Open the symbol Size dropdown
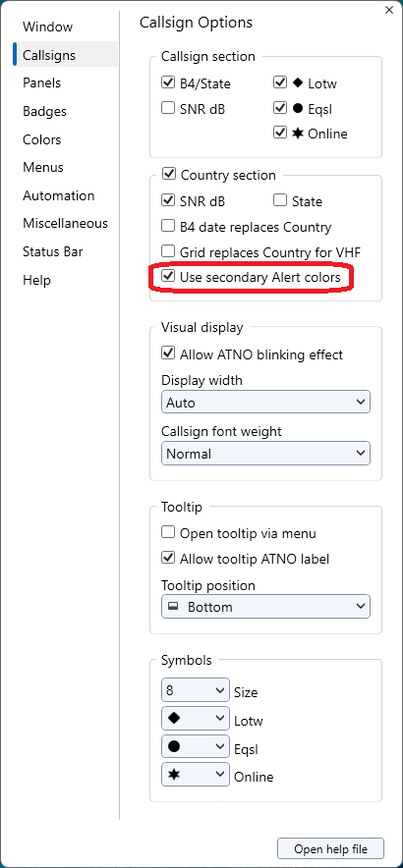Viewport: 403px width, 868px height. (x=196, y=690)
